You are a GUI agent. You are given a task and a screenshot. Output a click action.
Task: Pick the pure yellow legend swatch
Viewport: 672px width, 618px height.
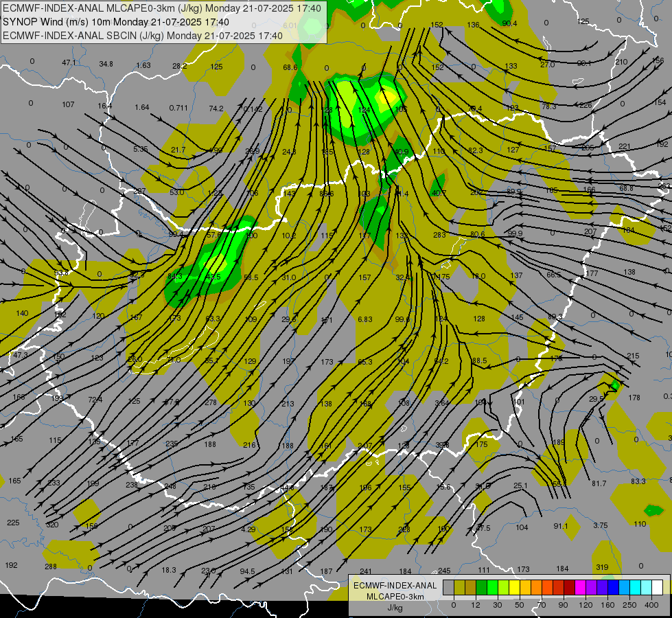515,587
